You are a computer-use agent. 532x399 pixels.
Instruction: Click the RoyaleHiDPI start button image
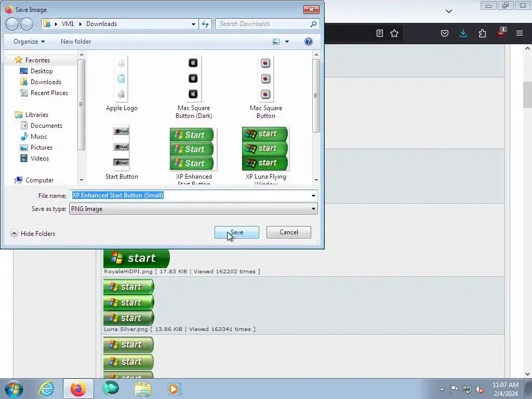point(137,258)
